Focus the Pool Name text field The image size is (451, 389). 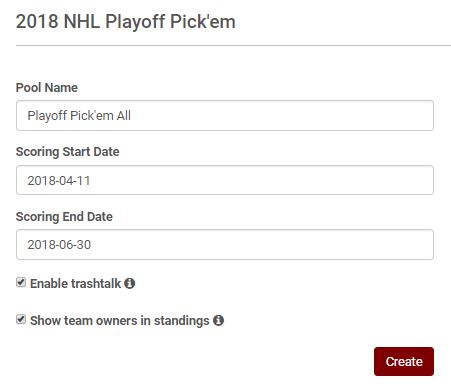(x=225, y=115)
